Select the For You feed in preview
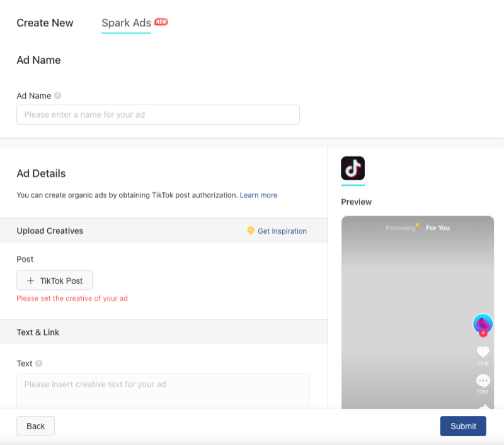Viewport: 504px width, 445px height. pyautogui.click(x=438, y=228)
